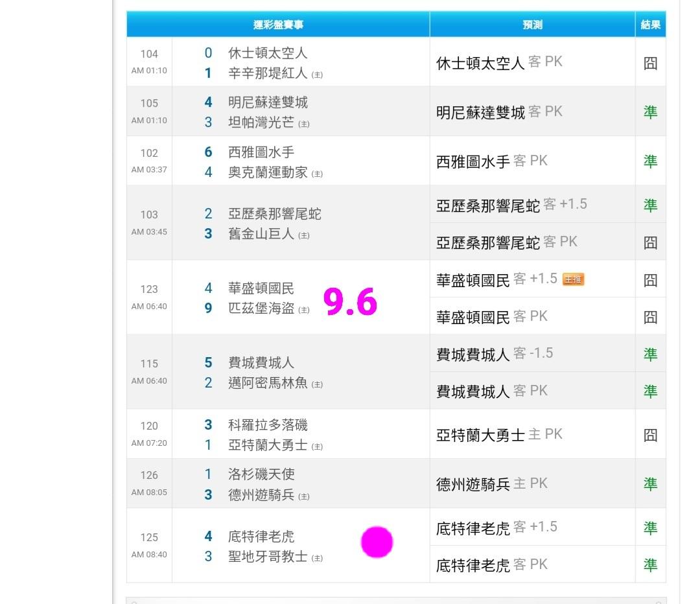Image resolution: width=700 pixels, height=604 pixels.
Task: Click game number 115
Action: coord(149,364)
